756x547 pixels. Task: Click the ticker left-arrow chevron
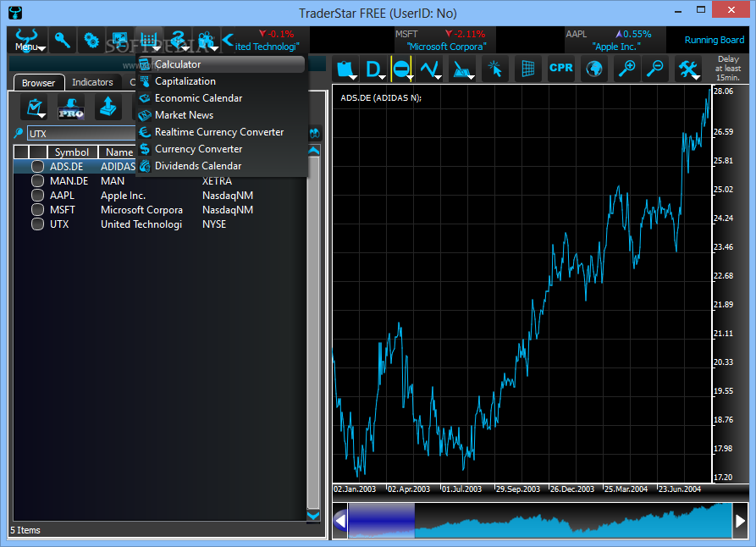228,40
